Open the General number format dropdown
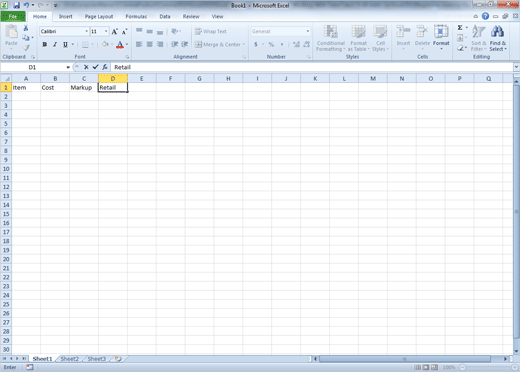The height and width of the screenshot is (372, 520). coord(308,31)
